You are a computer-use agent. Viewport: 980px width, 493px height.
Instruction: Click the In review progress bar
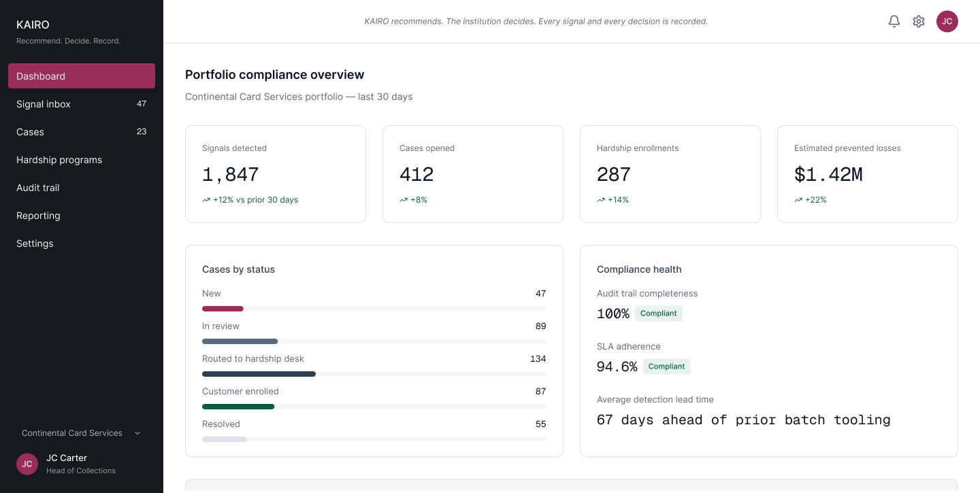(x=374, y=341)
